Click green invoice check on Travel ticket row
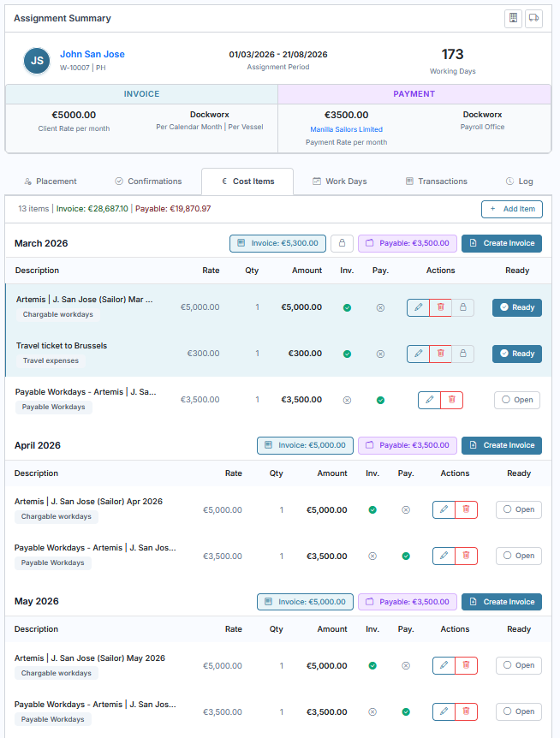Screen dimensions: 560x738 tap(348, 354)
